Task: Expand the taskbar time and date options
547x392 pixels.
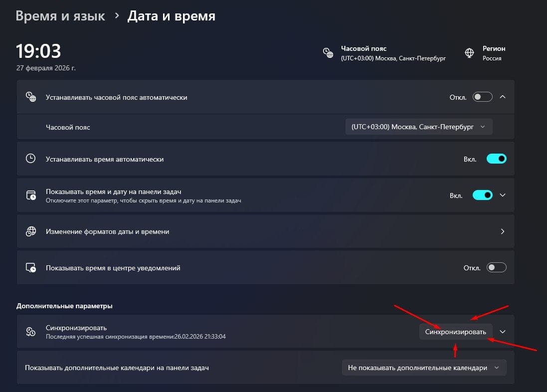Action: point(503,195)
